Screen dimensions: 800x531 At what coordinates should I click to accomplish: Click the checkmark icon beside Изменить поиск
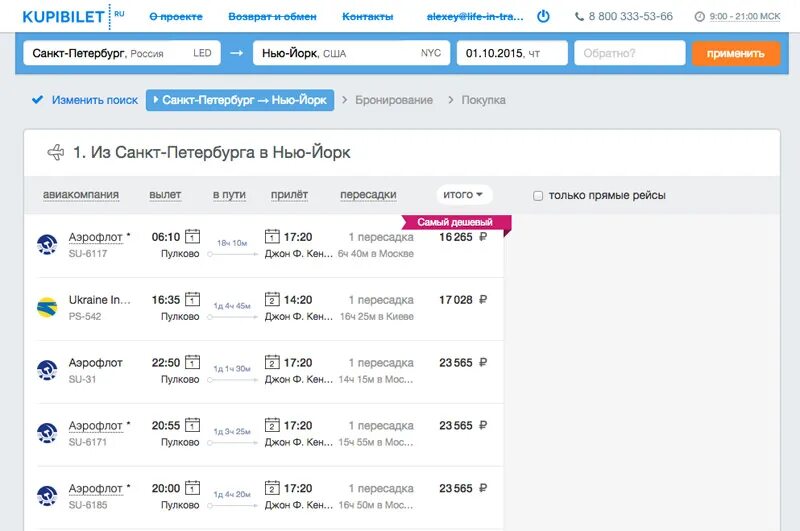37,99
